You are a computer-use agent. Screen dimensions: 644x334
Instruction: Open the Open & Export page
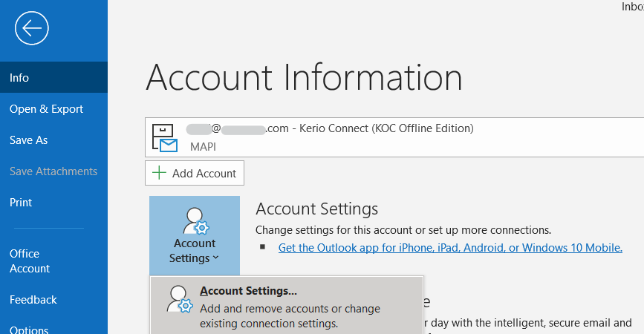click(53, 108)
